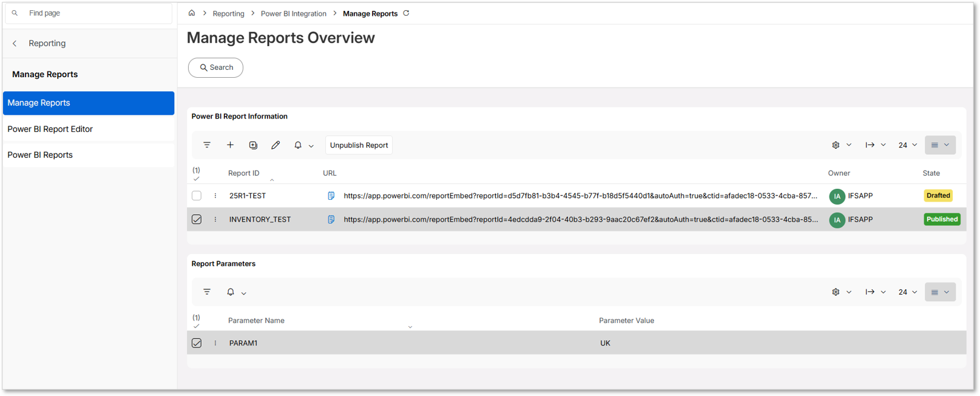
Task: Click the Power BI icon next to 25R1-TEST
Action: (331, 196)
